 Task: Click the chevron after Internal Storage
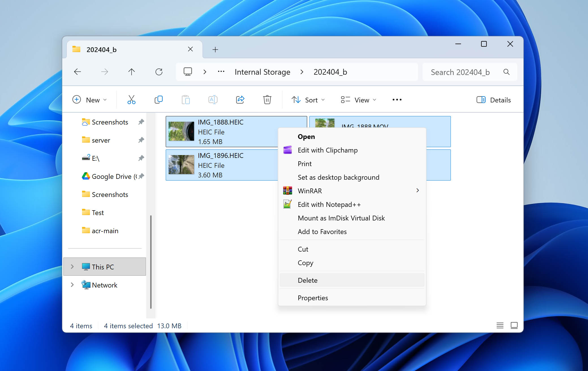[302, 72]
